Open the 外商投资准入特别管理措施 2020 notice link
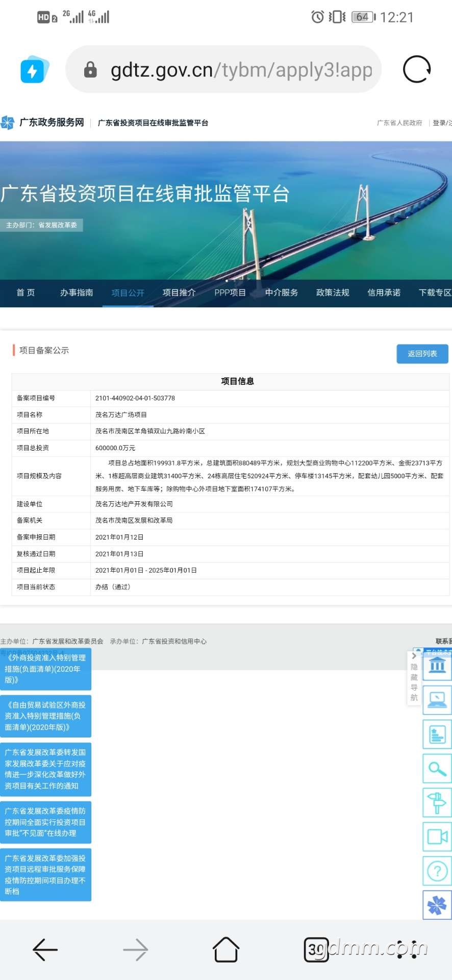This screenshot has height=980, width=452. (x=45, y=669)
